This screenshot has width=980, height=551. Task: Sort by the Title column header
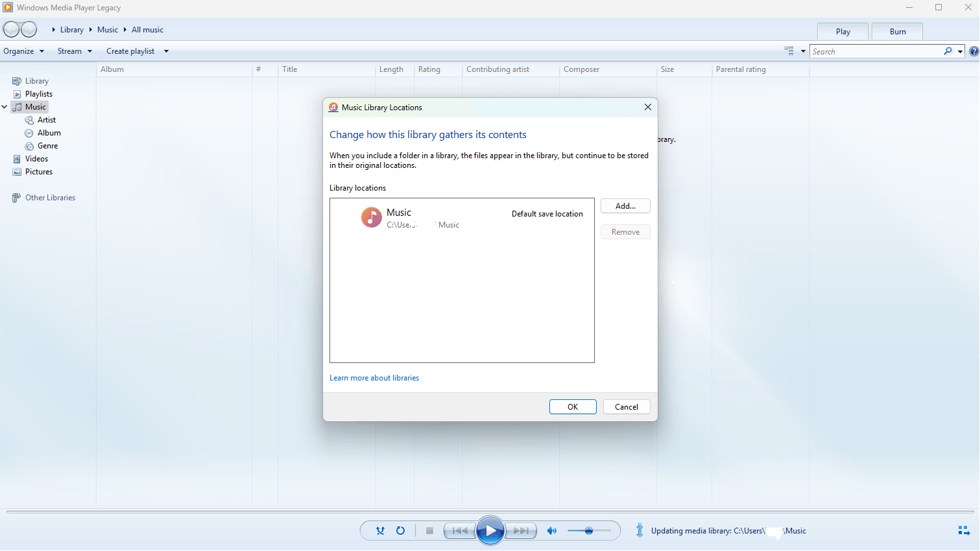(327, 69)
